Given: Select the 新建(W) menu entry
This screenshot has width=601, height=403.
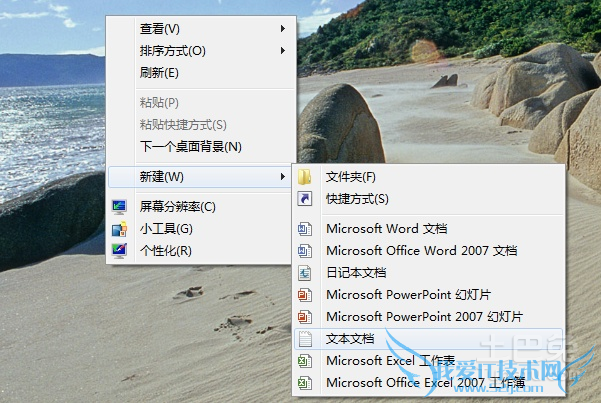Looking at the screenshot, I should coord(201,177).
